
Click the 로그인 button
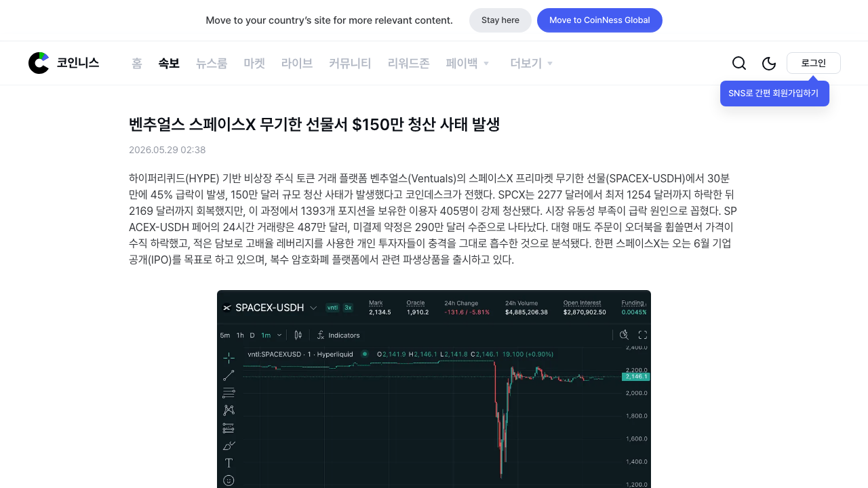[814, 63]
